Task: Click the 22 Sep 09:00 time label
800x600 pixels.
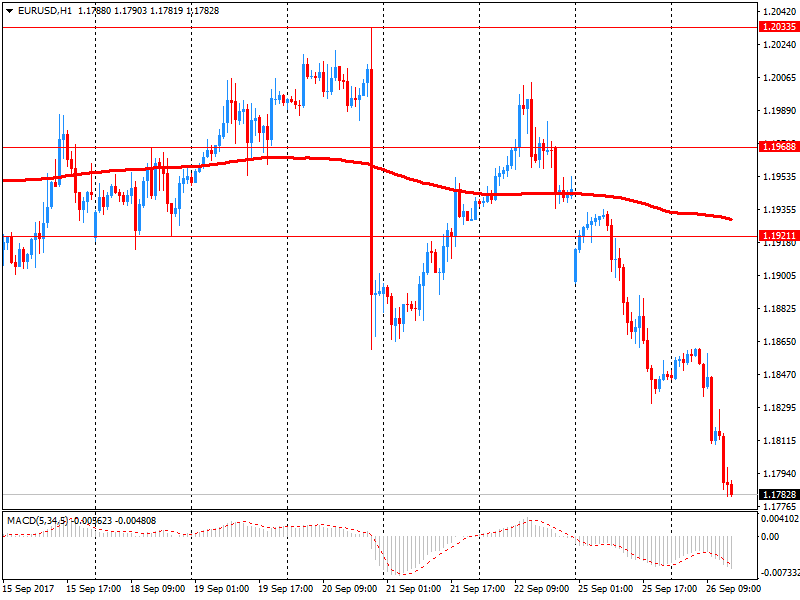Action: click(x=541, y=589)
